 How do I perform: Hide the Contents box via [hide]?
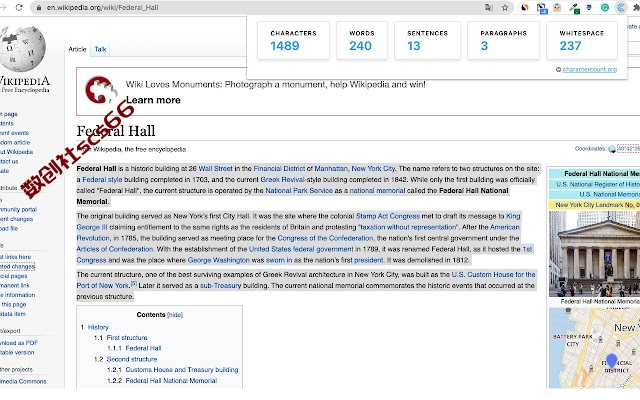[175, 315]
